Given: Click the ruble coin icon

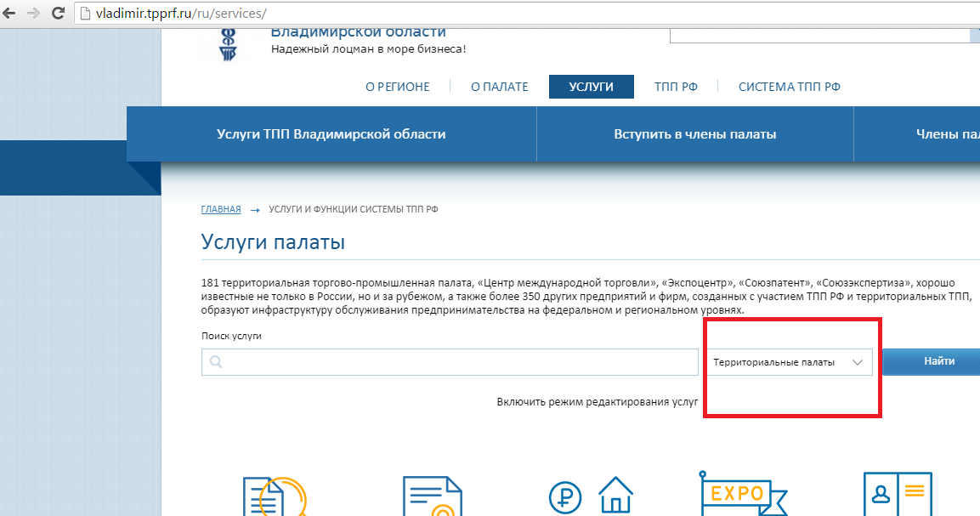Looking at the screenshot, I should click(565, 498).
